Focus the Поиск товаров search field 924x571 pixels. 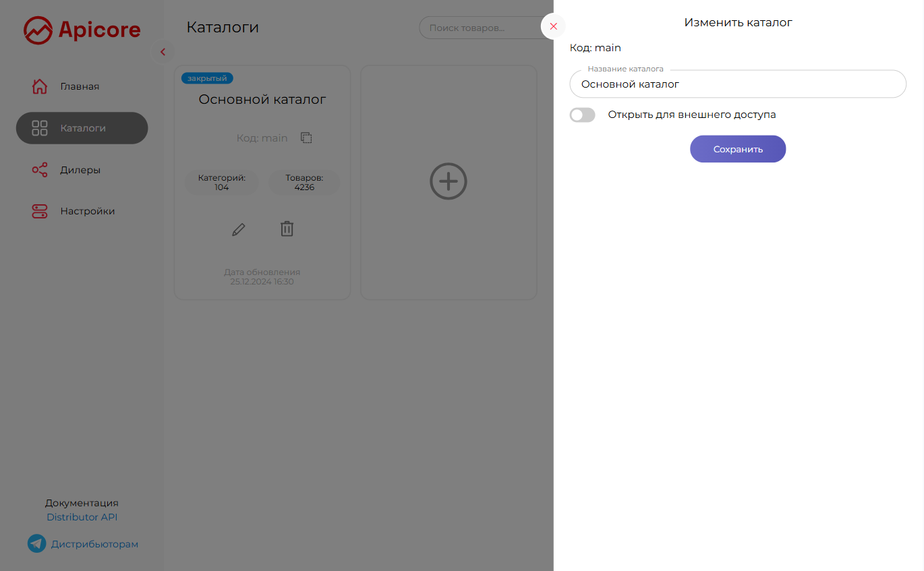point(486,28)
